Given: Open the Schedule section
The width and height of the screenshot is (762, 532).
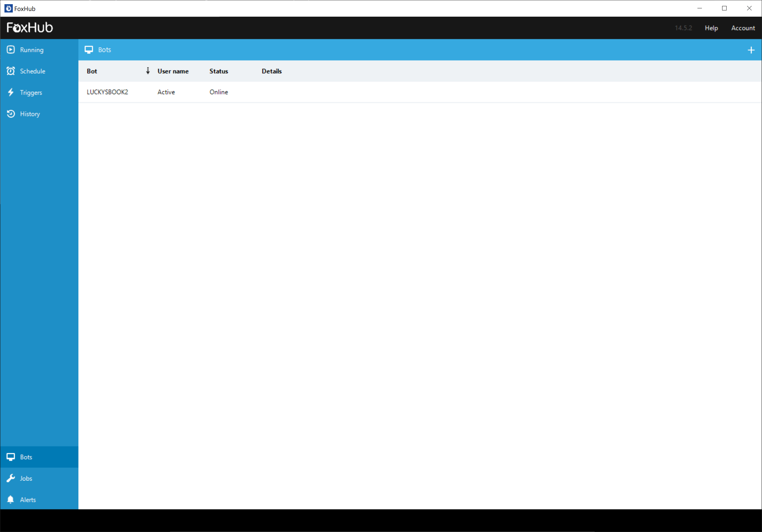Looking at the screenshot, I should [33, 71].
